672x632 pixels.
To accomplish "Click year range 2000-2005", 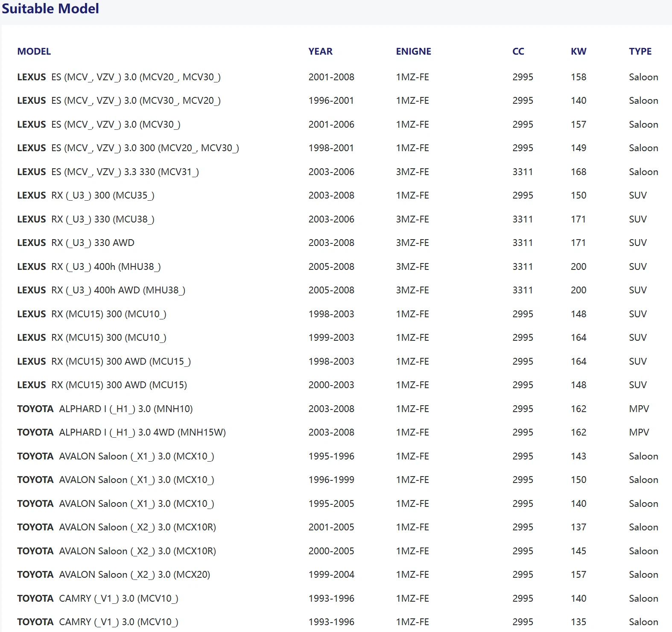I will 331,551.
